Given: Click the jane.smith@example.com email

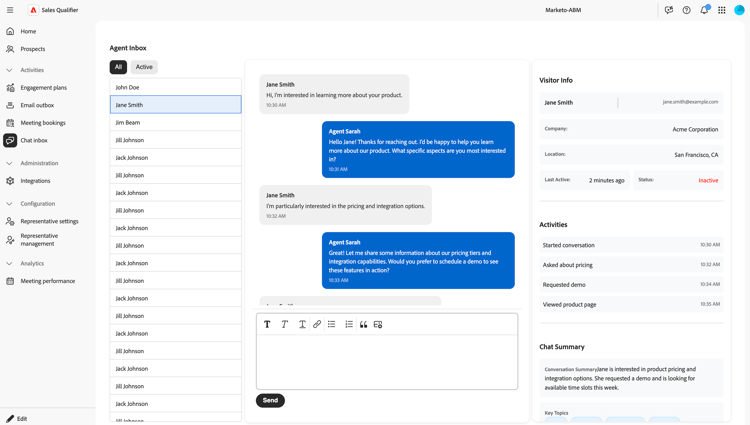Looking at the screenshot, I should 690,102.
